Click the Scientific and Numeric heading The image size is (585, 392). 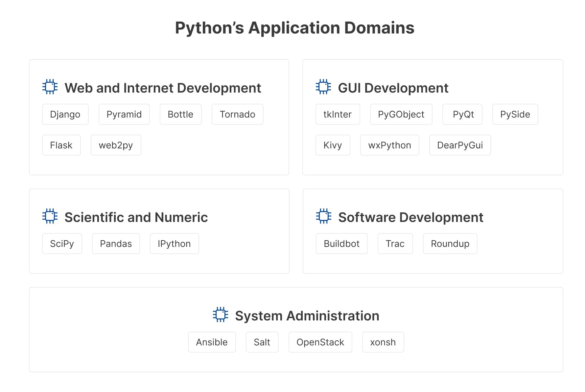136,217
